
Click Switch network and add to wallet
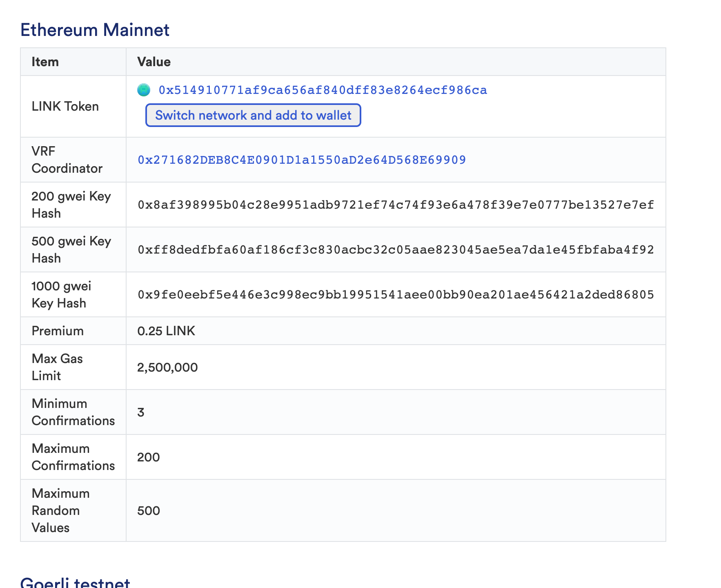pos(253,115)
